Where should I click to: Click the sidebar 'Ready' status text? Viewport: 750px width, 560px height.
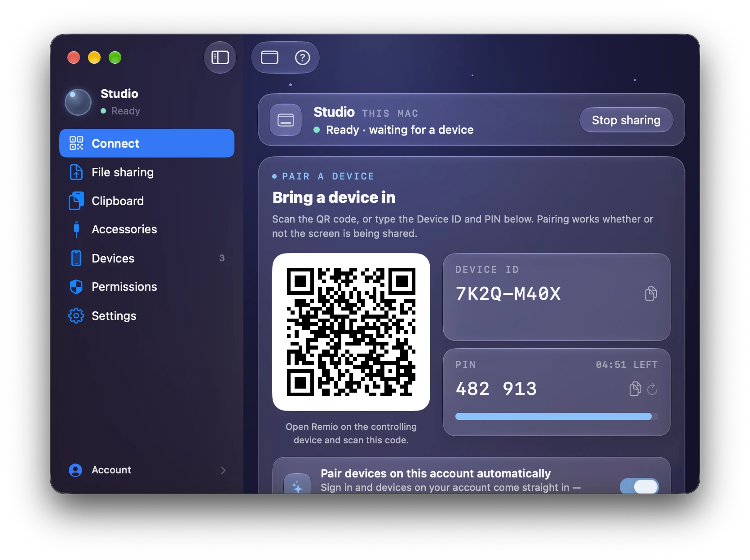126,111
